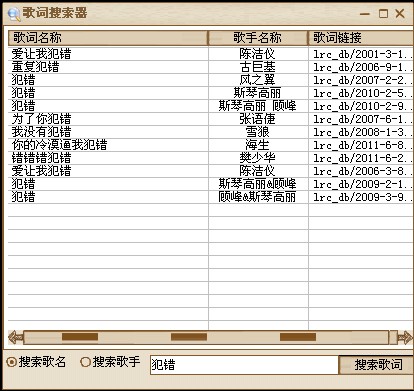Viewport: 414px width, 391px height.
Task: Close the 歌词搜索器 window
Action: pyautogui.click(x=400, y=14)
